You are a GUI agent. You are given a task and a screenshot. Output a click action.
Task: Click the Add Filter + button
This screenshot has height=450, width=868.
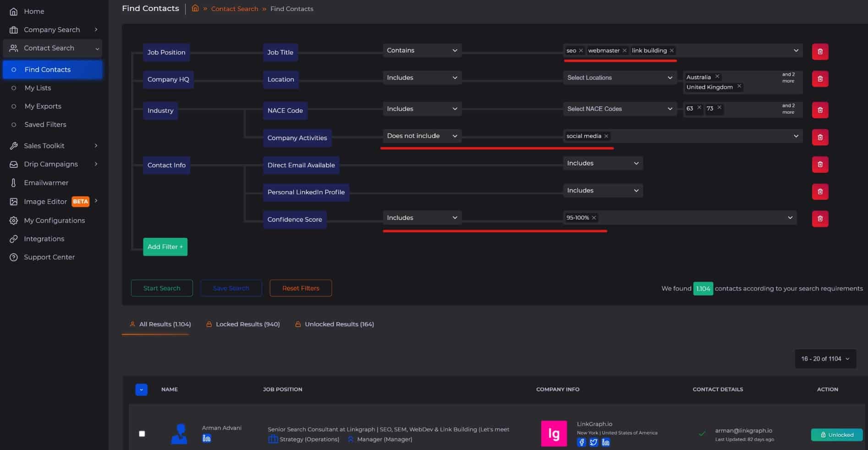coord(165,247)
